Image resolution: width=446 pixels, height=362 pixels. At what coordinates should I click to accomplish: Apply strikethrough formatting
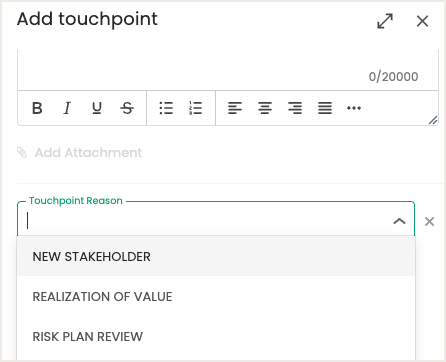click(x=127, y=108)
